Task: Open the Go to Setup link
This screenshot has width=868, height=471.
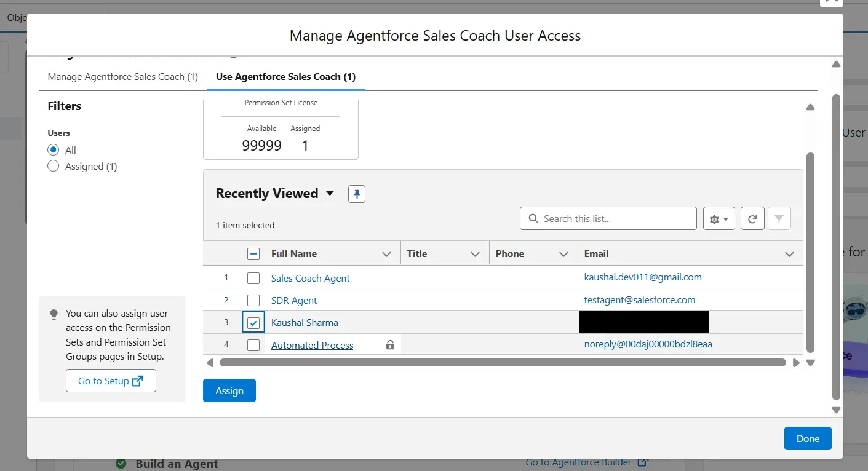Action: point(111,381)
